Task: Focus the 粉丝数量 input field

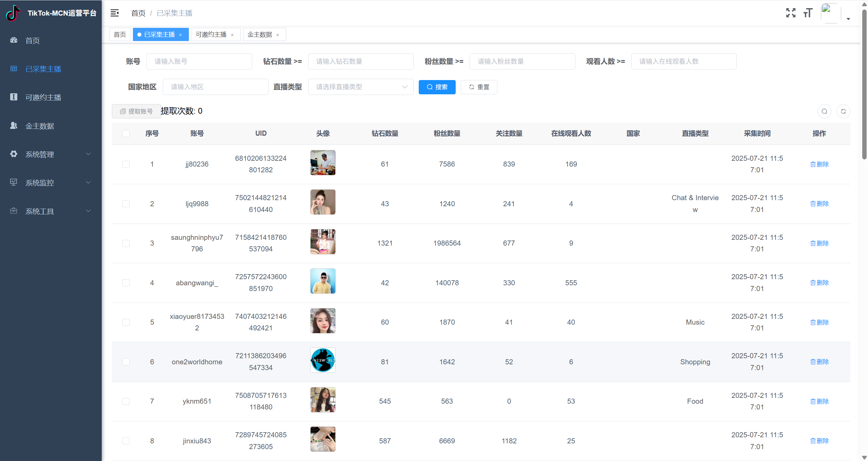Action: (x=522, y=61)
